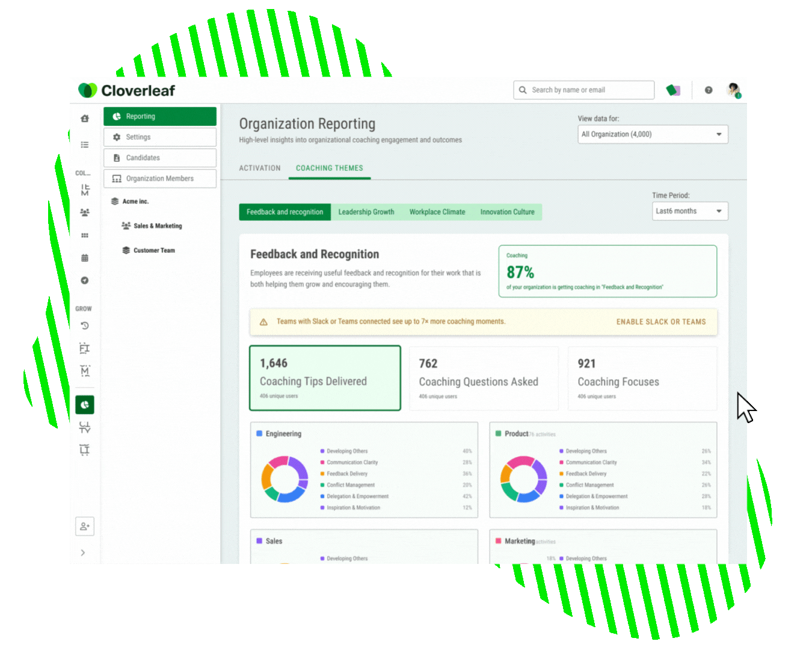Select the team members icon in sidebar
Image resolution: width=812 pixels, height=650 pixels.
click(x=84, y=212)
